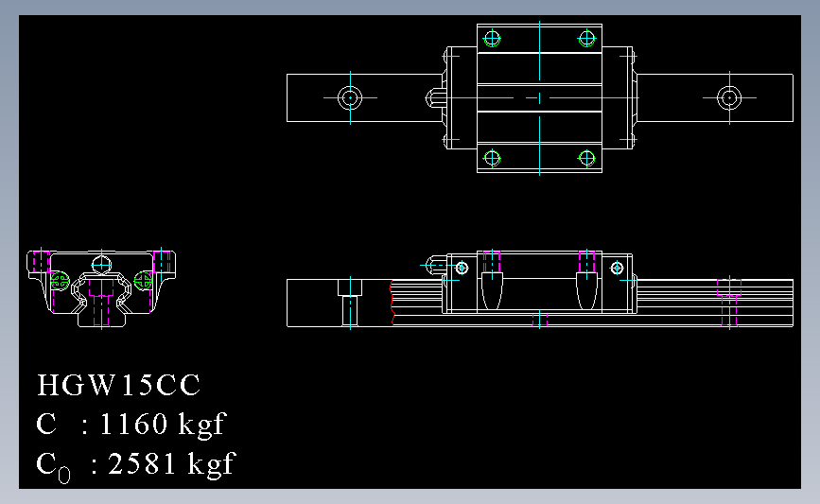820x504 pixels.
Task: Select top-left green bolt hole on block
Action: (492, 39)
